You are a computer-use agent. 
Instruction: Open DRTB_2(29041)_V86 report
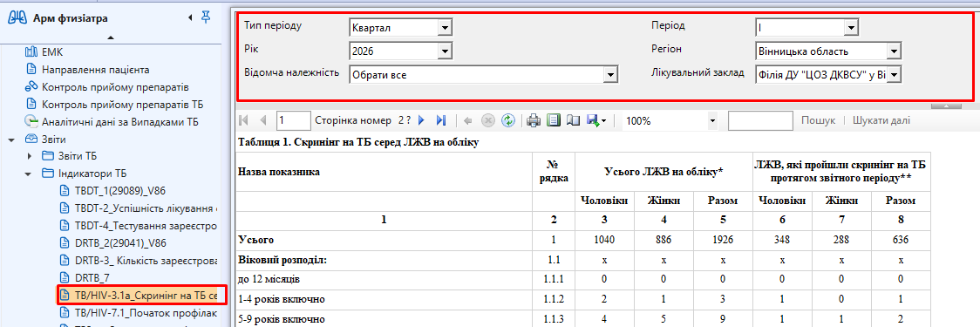pyautogui.click(x=120, y=242)
